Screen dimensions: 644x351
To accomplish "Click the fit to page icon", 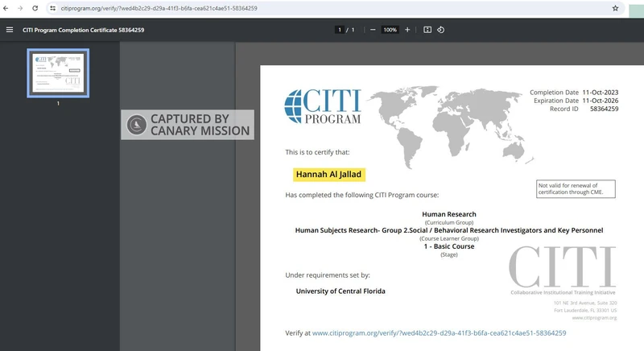I will (x=427, y=30).
